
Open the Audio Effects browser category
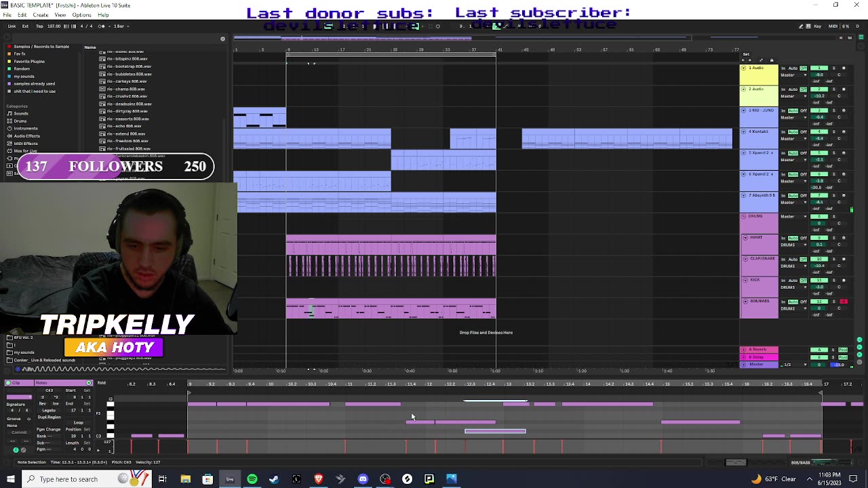click(x=27, y=136)
